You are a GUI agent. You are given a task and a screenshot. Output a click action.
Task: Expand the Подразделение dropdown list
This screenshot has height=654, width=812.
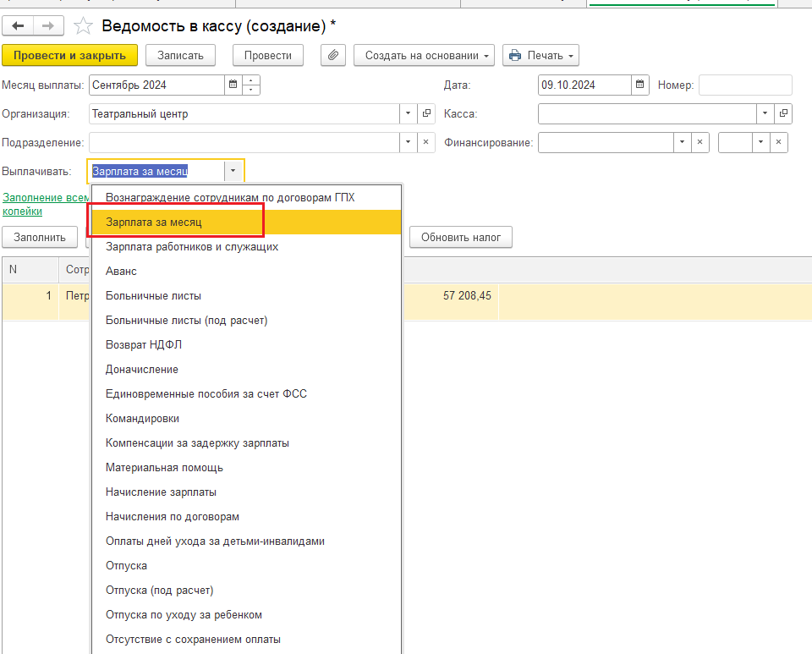(408, 142)
